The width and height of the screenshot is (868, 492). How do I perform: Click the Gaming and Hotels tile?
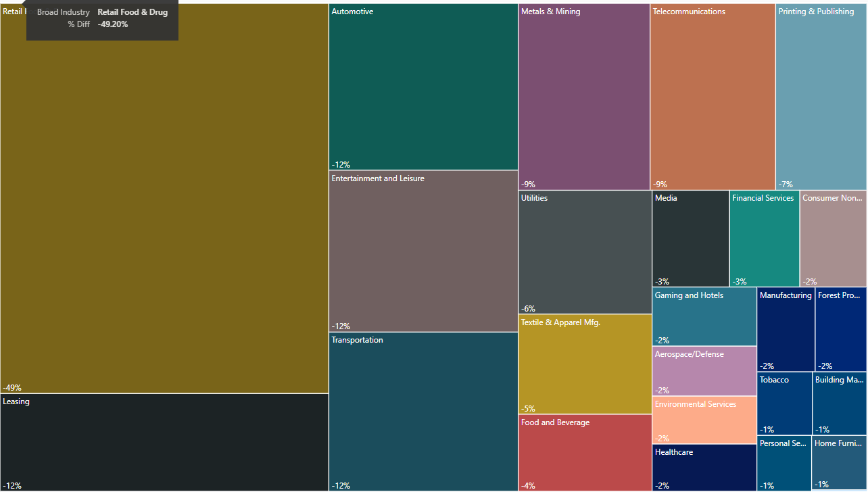coord(704,317)
